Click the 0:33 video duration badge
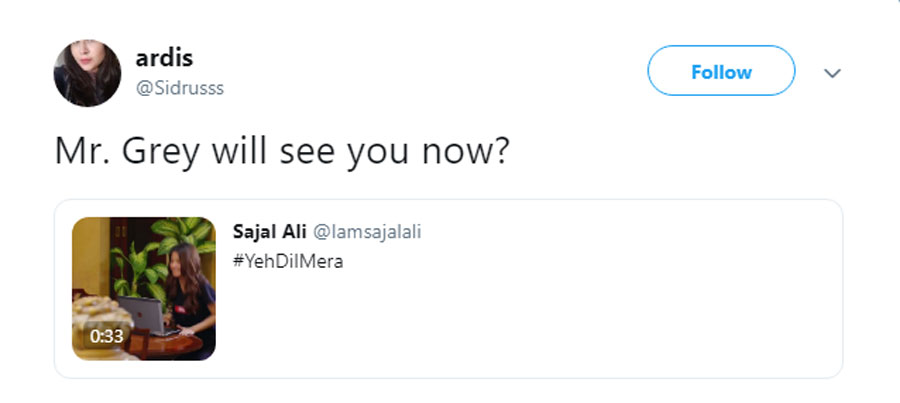The height and width of the screenshot is (403, 900). pyautogui.click(x=106, y=336)
